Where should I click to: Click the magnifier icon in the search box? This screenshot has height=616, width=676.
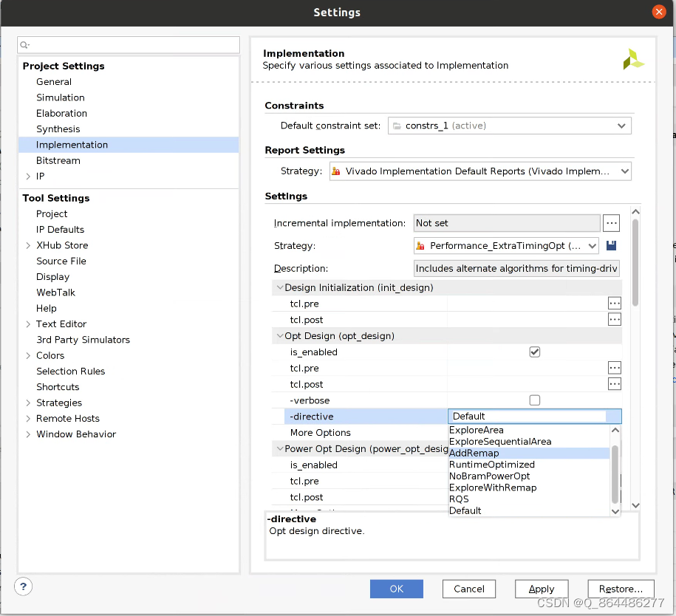(24, 45)
